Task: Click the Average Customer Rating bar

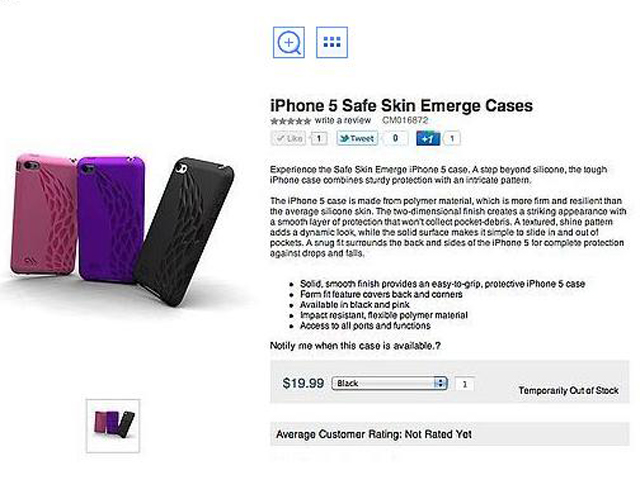Action: [449, 434]
